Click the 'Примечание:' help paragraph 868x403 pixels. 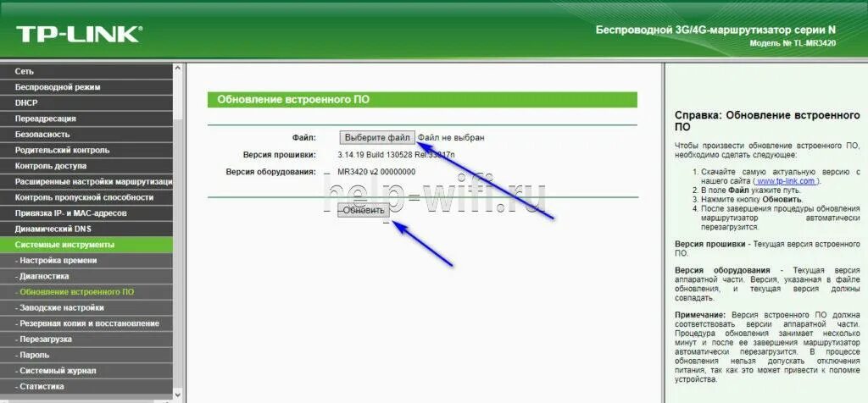767,346
